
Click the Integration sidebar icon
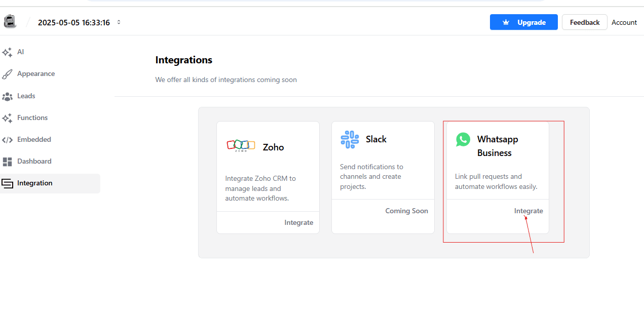pyautogui.click(x=7, y=183)
